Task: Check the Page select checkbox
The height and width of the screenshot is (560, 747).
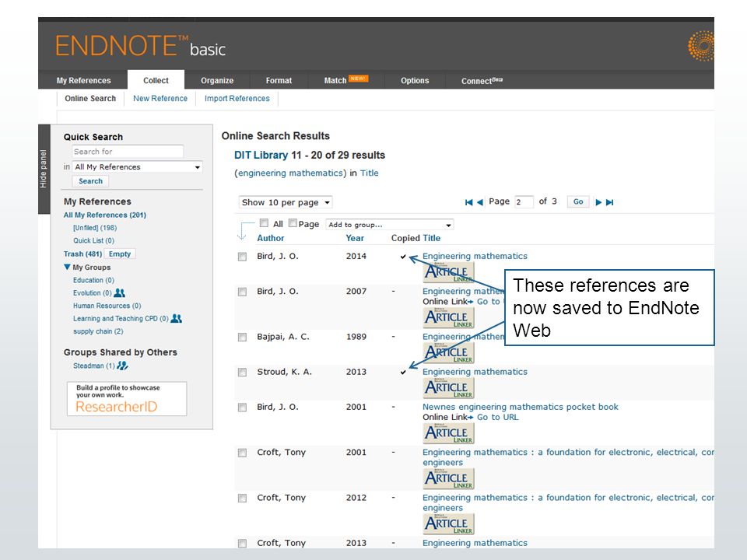Action: click(293, 223)
